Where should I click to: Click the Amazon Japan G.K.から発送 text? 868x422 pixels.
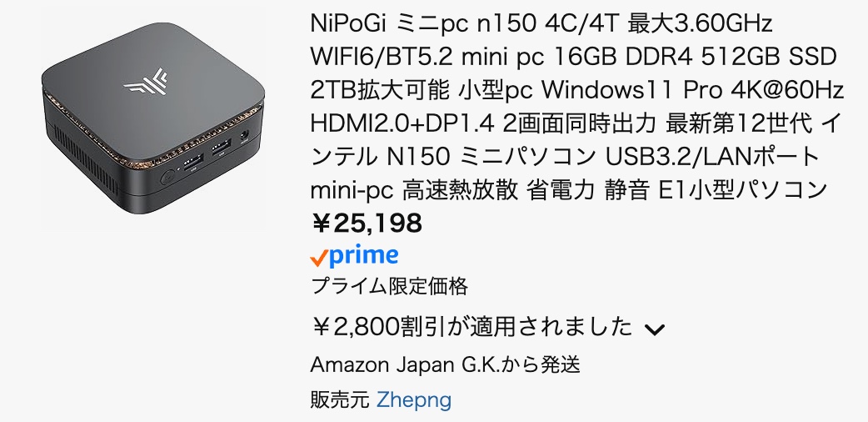coord(445,365)
